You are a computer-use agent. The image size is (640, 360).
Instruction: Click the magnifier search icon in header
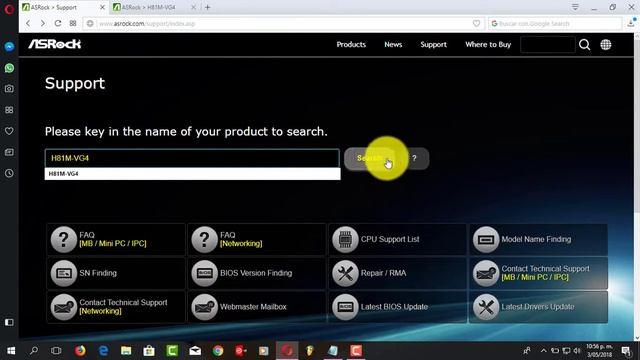coord(584,44)
